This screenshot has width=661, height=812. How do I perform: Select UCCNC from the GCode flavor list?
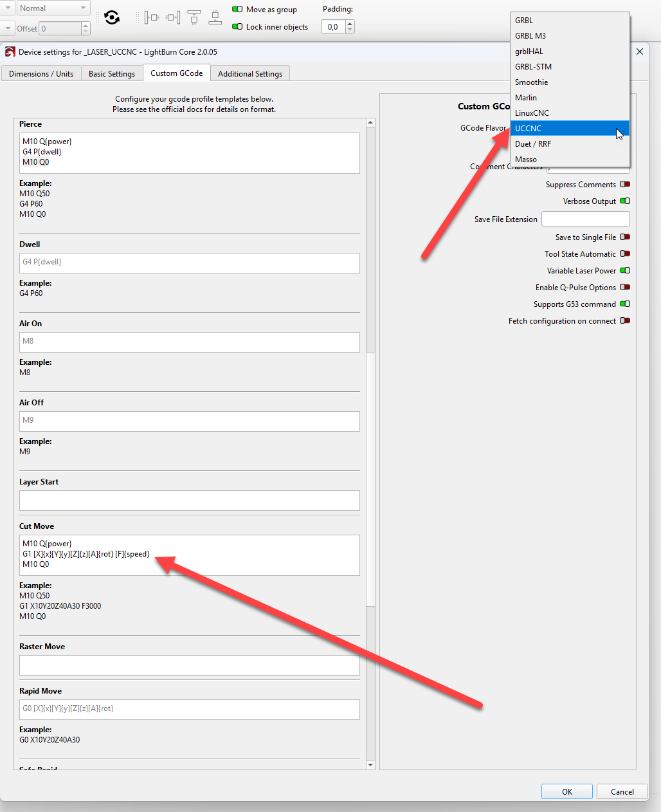click(569, 129)
